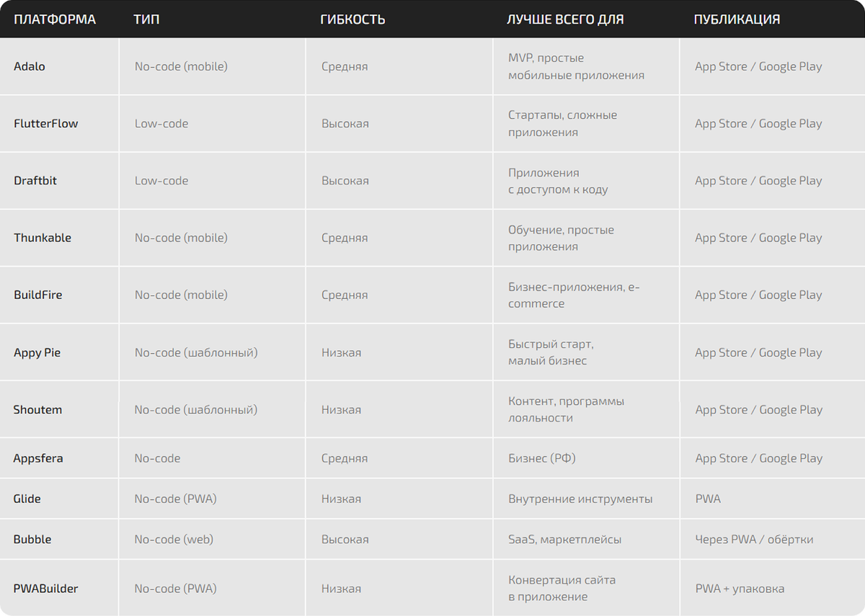Click 'Контент, программы лояльности' cell
The height and width of the screenshot is (616, 865).
(x=567, y=409)
